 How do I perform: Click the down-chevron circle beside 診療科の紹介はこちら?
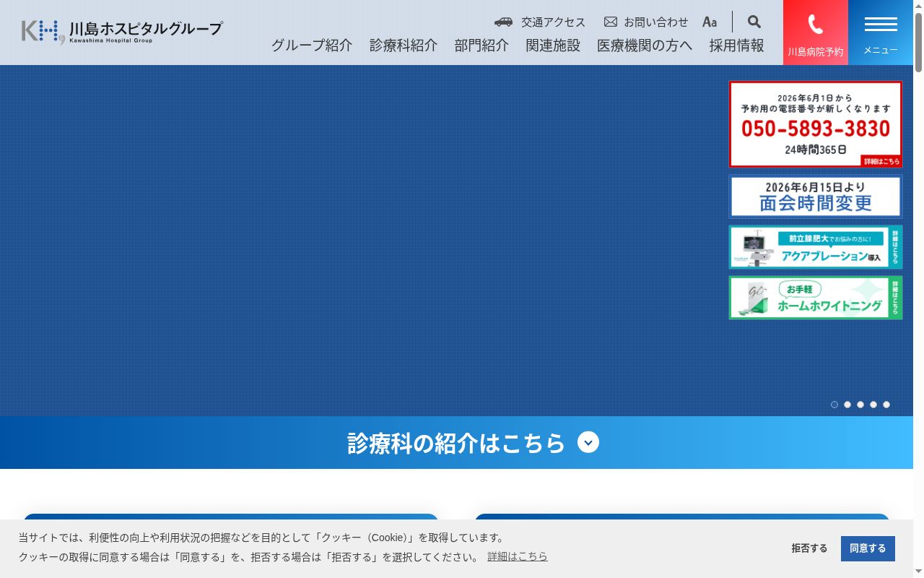pyautogui.click(x=588, y=442)
